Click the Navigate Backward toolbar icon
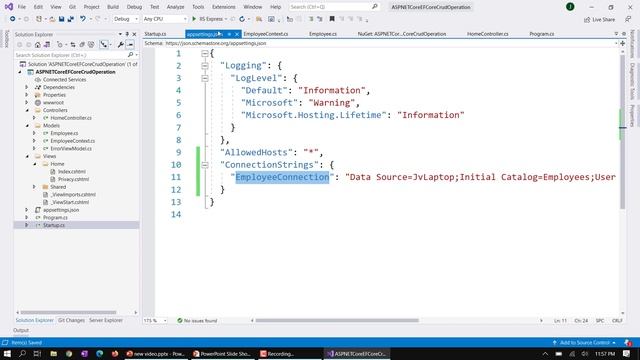The height and width of the screenshot is (360, 640). 13,19
